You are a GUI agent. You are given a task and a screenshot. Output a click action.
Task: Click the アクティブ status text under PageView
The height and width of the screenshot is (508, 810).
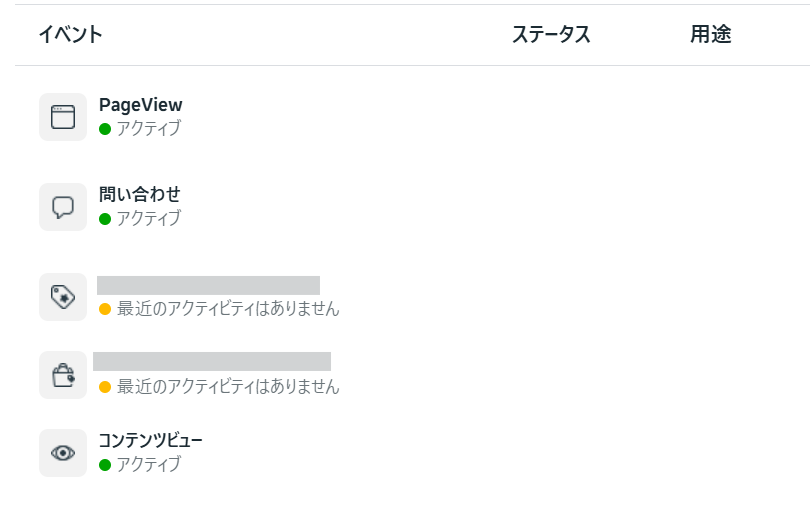149,129
